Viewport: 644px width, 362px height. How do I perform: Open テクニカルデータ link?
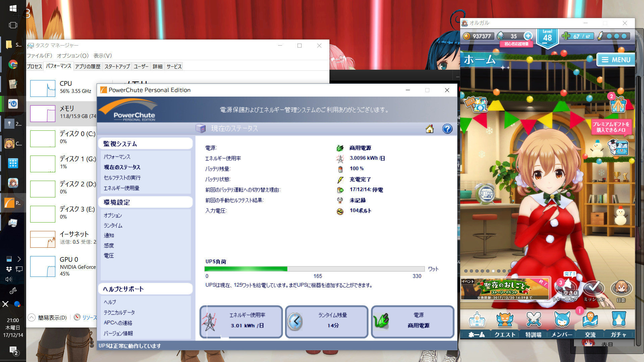119,312
